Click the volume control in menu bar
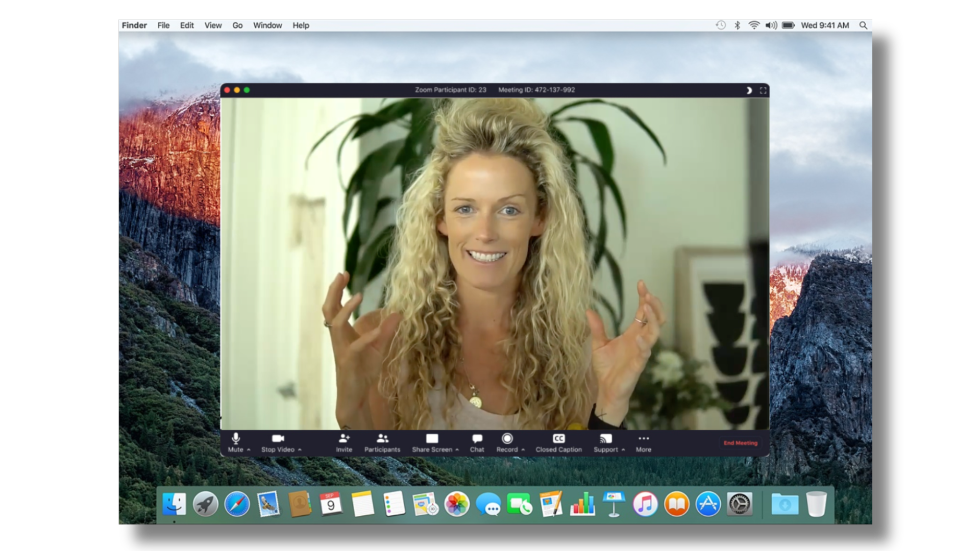This screenshot has width=980, height=551. click(x=771, y=26)
